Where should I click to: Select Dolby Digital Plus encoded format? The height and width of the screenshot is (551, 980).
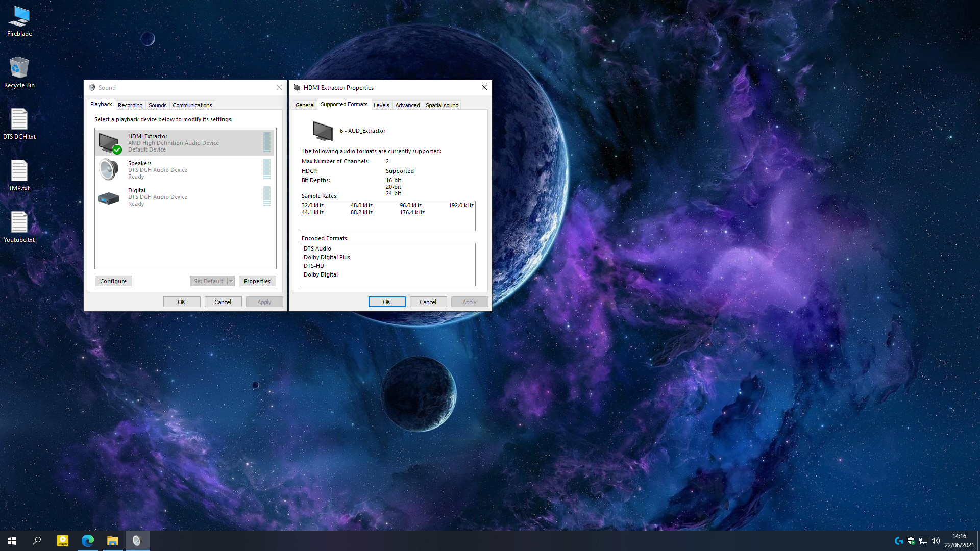coord(327,257)
